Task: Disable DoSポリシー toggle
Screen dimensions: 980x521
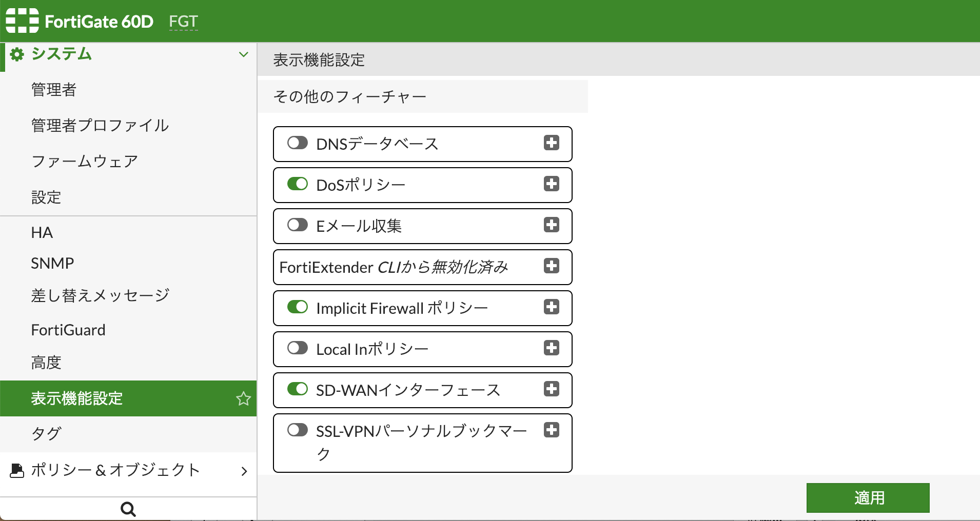Action: 298,184
